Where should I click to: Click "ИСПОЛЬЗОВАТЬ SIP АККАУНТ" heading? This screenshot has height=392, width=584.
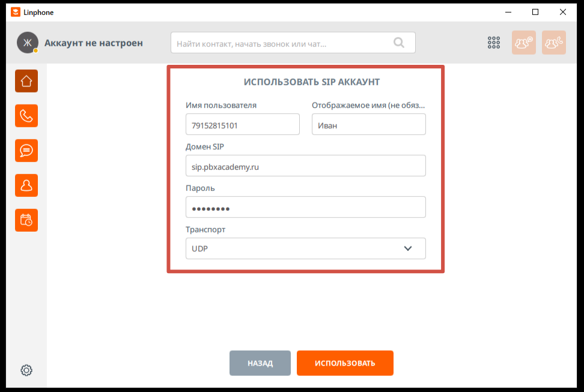(312, 82)
